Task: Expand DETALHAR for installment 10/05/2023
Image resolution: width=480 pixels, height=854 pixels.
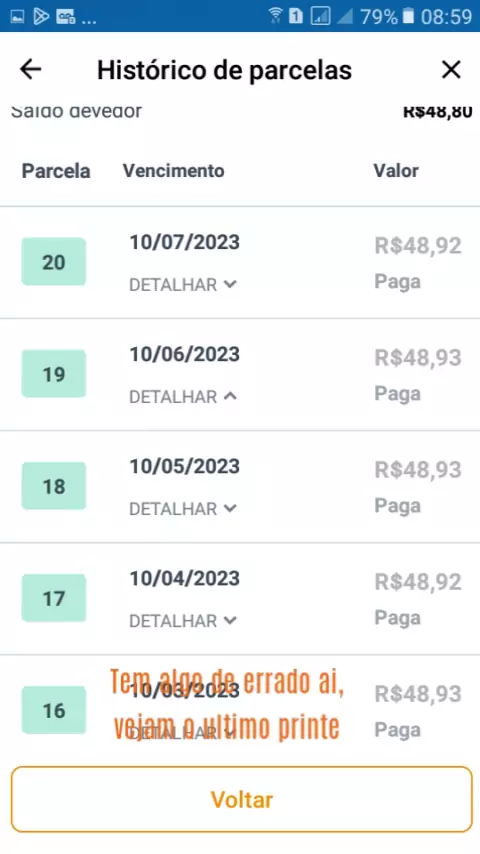Action: point(183,509)
